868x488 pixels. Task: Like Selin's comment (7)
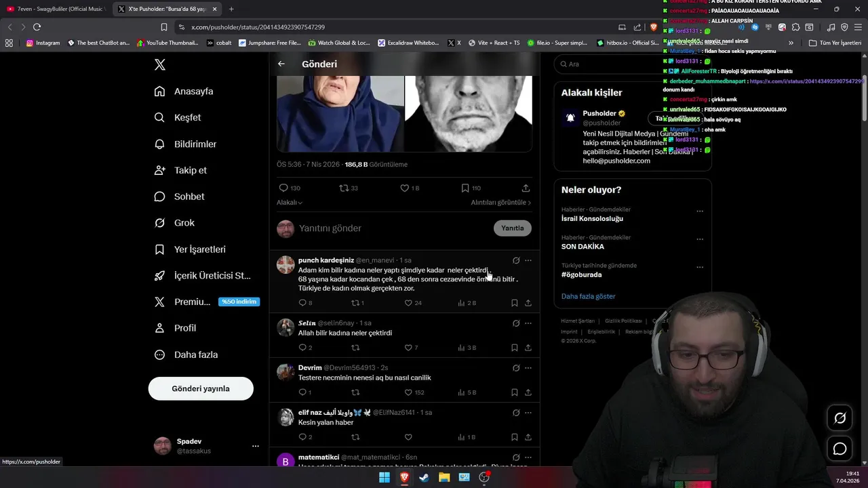pos(408,348)
